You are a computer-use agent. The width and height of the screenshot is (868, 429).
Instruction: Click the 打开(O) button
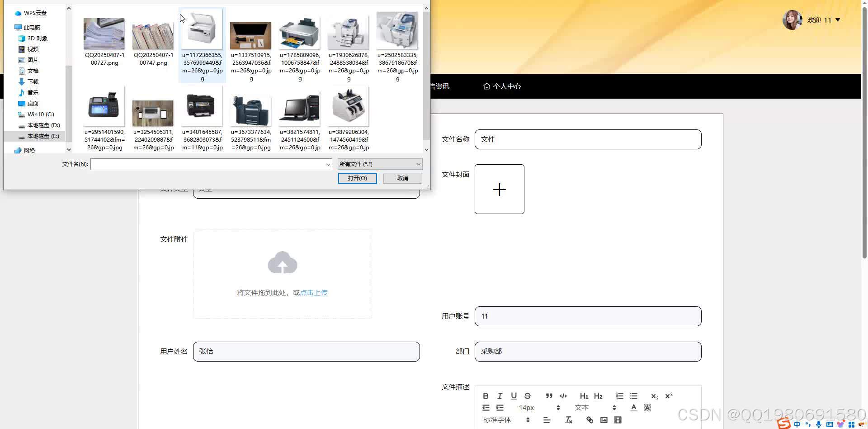pos(357,178)
